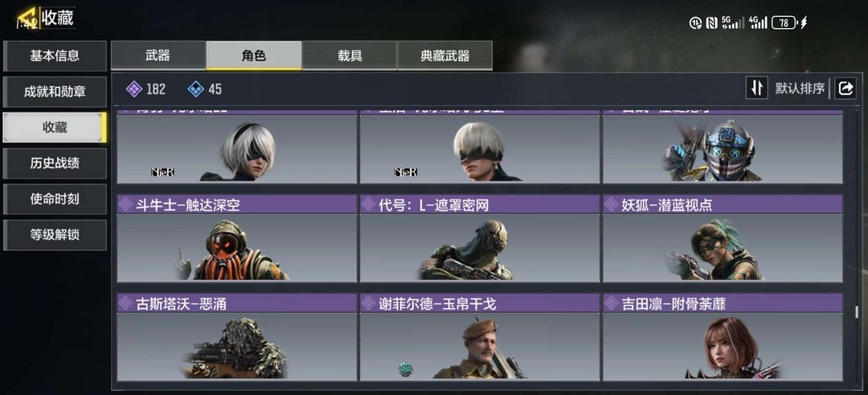Open the 典藏武器 tab
The height and width of the screenshot is (395, 868).
pos(445,56)
